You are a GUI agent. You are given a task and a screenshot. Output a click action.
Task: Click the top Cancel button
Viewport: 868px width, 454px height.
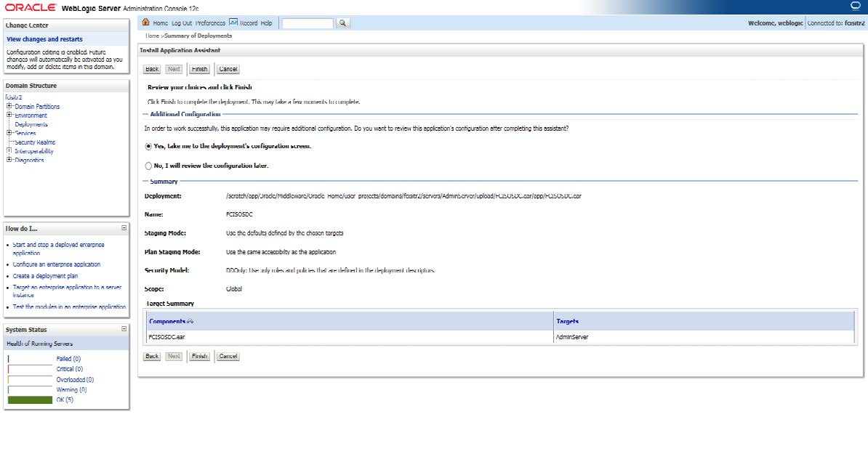(228, 69)
